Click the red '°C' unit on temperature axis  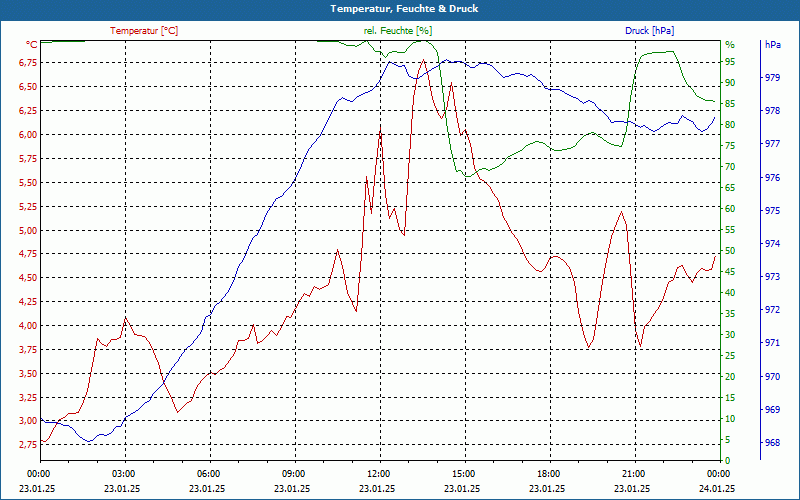[x=32, y=45]
